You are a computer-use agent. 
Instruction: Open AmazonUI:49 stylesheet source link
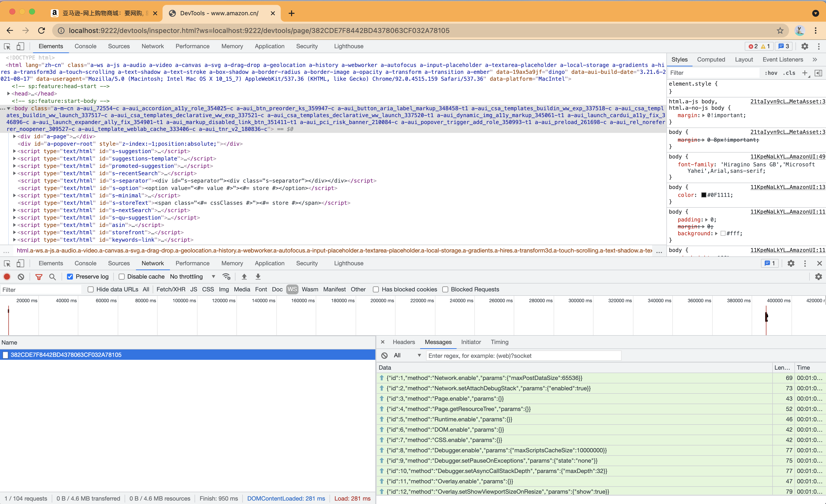[x=787, y=156]
